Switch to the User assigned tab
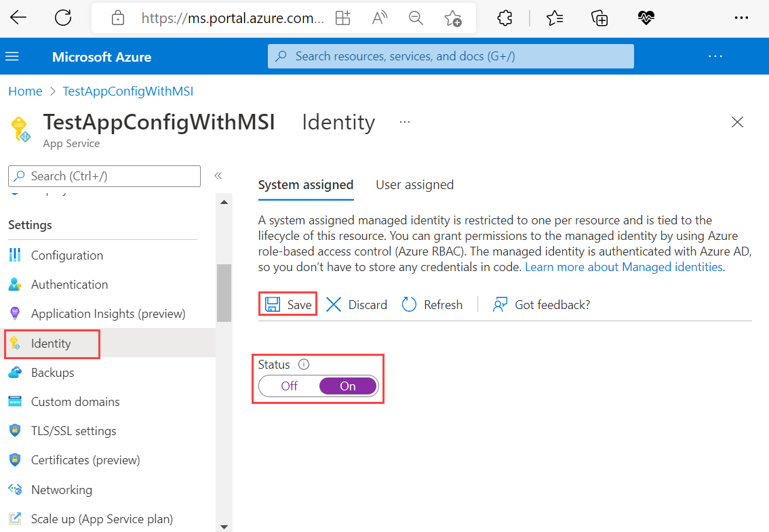This screenshot has width=769, height=532. [x=415, y=185]
